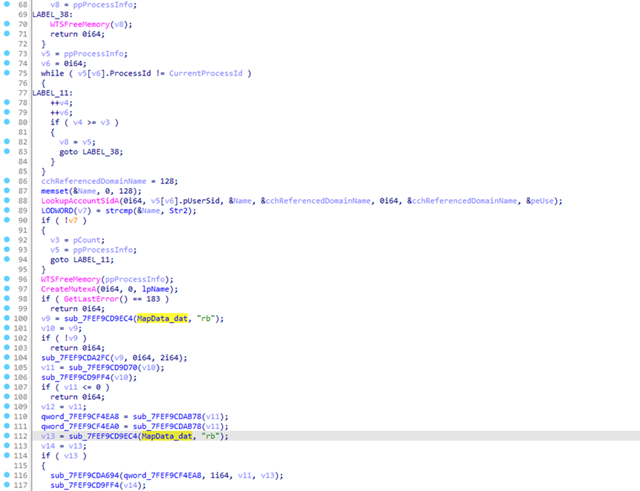Select ppProcessInfo on line 73
Viewport: 640px width, 491px height.
(x=93, y=54)
